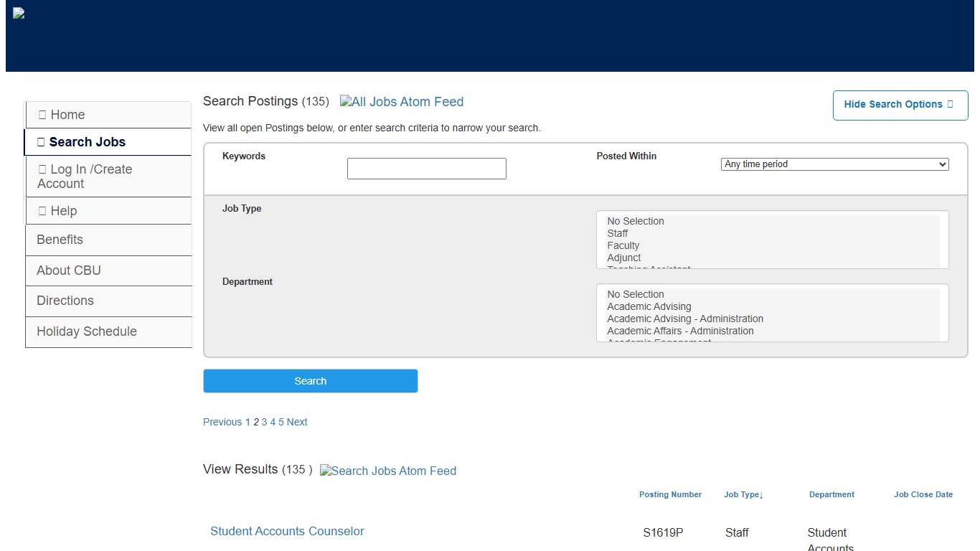Sort results by Job Close Date

click(923, 494)
